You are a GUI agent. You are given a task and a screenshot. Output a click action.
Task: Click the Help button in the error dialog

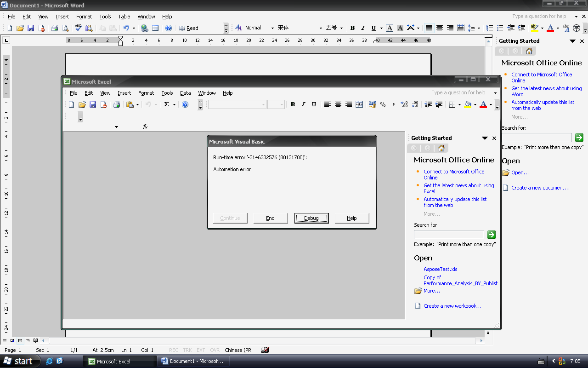tap(352, 218)
